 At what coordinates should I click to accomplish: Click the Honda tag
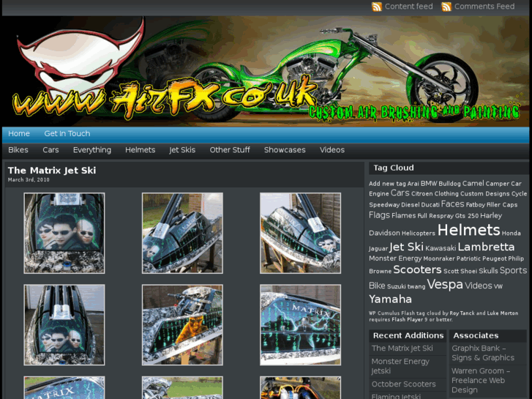point(511,234)
